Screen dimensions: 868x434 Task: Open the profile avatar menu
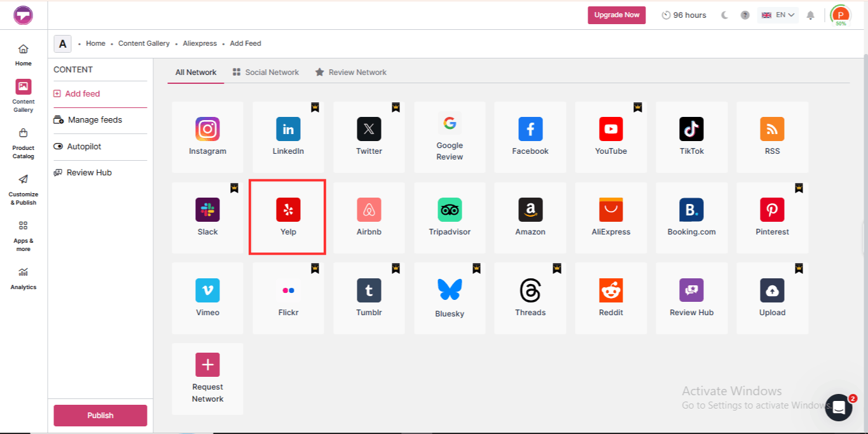coord(841,15)
